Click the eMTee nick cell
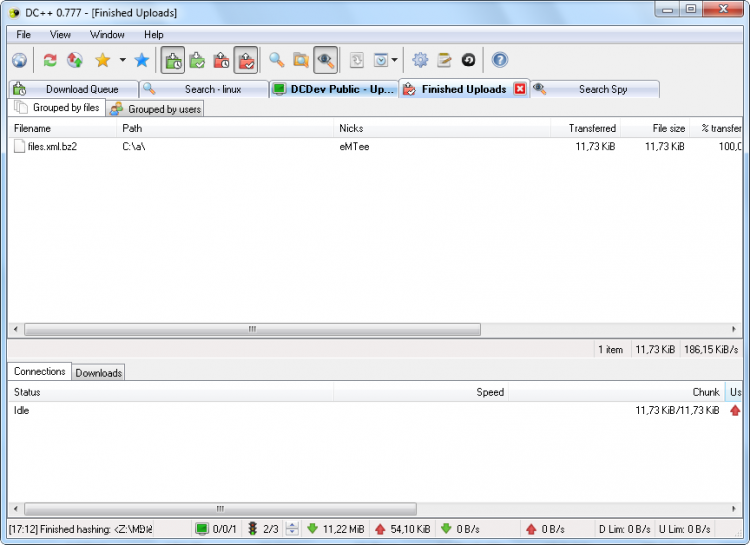The width and height of the screenshot is (750, 545). (x=354, y=146)
